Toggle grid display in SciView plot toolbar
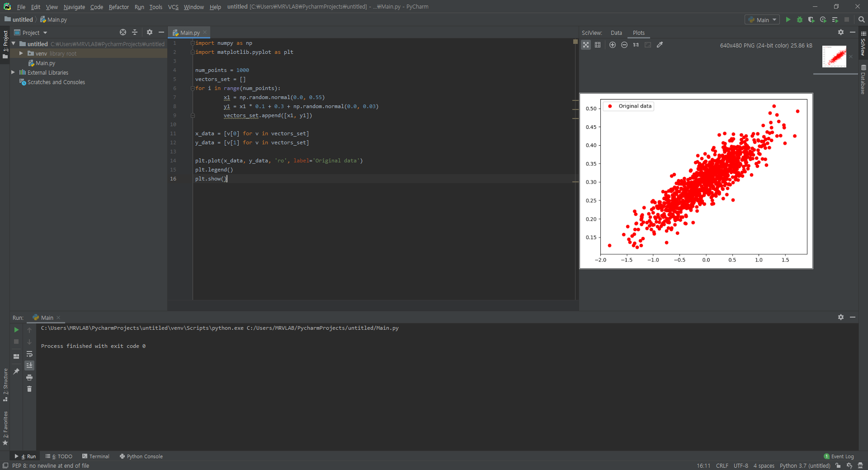 [x=598, y=45]
